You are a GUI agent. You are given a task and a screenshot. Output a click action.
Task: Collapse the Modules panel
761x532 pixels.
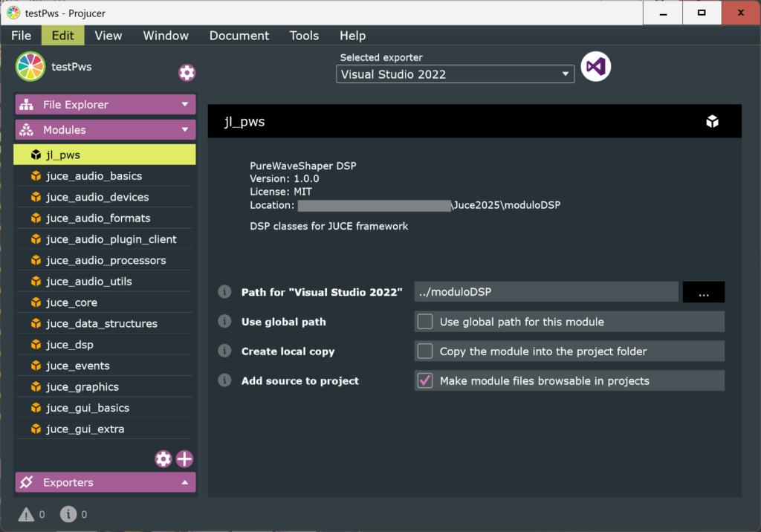point(104,129)
